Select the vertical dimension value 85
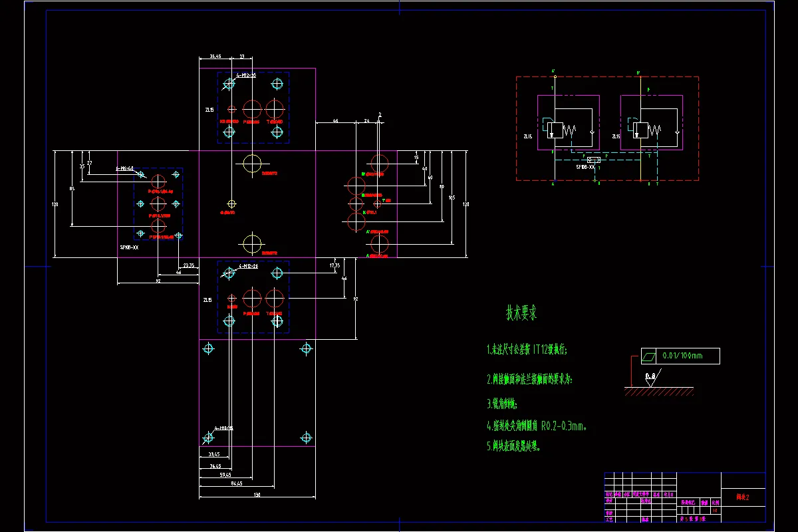The height and width of the screenshot is (532, 798). tap(71, 189)
